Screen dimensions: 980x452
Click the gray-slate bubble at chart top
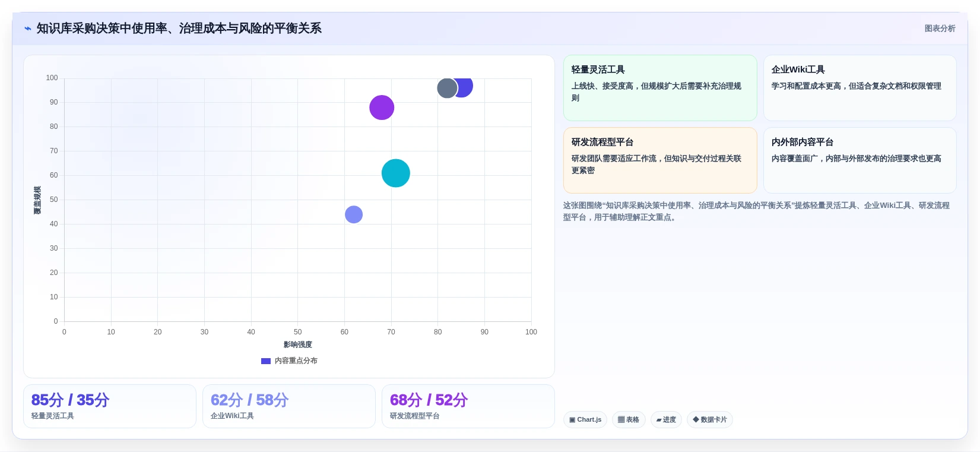point(446,88)
